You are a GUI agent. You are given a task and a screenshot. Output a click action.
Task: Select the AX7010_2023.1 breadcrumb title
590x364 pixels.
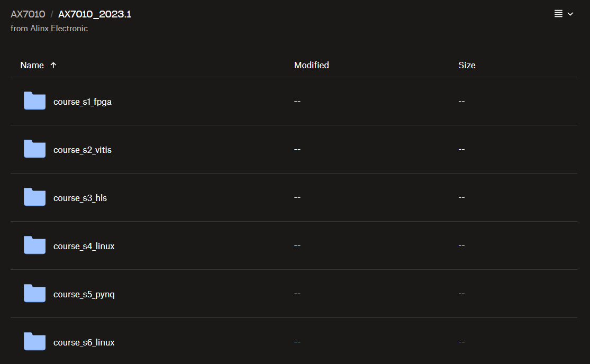coord(95,14)
